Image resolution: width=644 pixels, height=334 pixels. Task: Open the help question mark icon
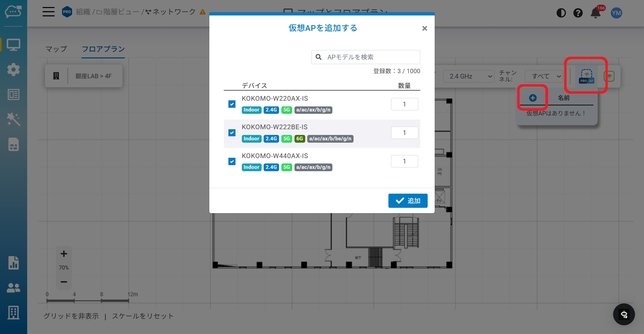578,13
